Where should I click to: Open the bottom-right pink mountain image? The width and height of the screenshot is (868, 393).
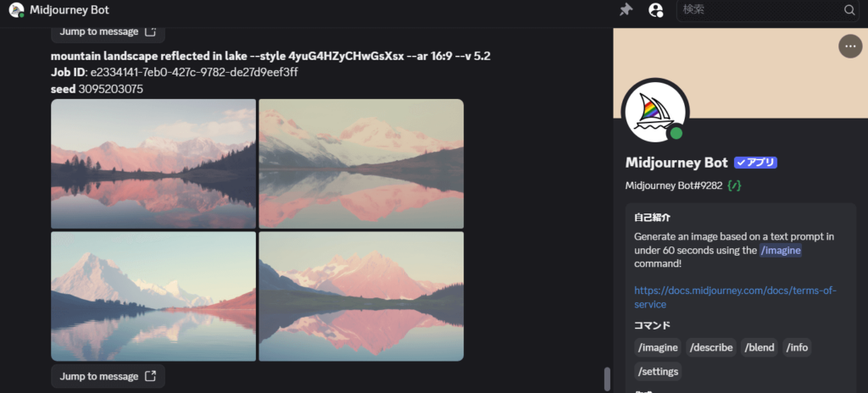pyautogui.click(x=361, y=296)
